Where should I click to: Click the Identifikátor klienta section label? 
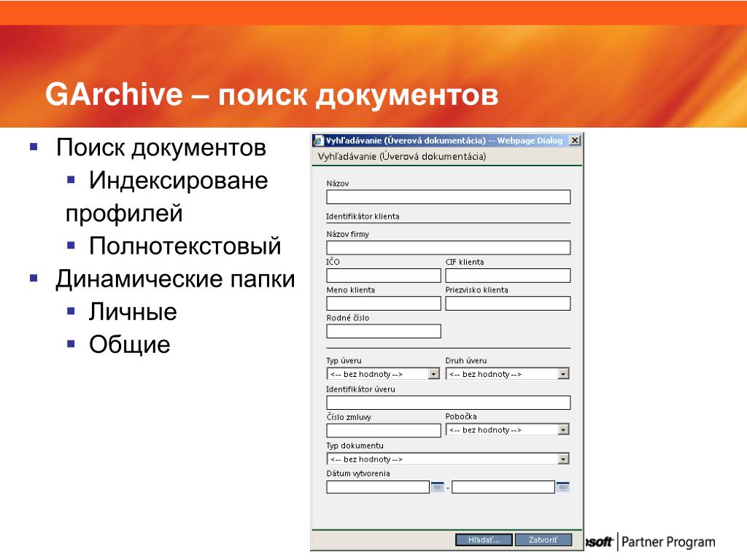pyautogui.click(x=363, y=216)
